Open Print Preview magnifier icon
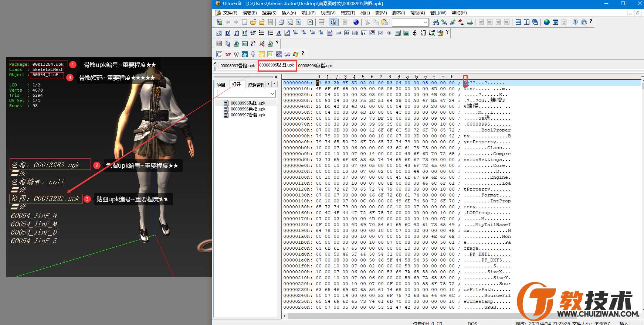Image resolution: width=644 pixels, height=325 pixels. click(x=290, y=23)
